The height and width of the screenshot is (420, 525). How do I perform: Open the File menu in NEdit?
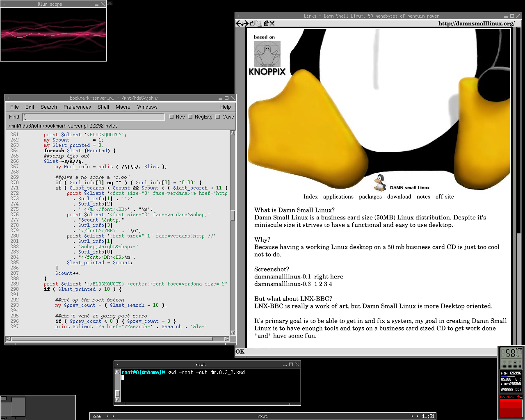pyautogui.click(x=14, y=107)
